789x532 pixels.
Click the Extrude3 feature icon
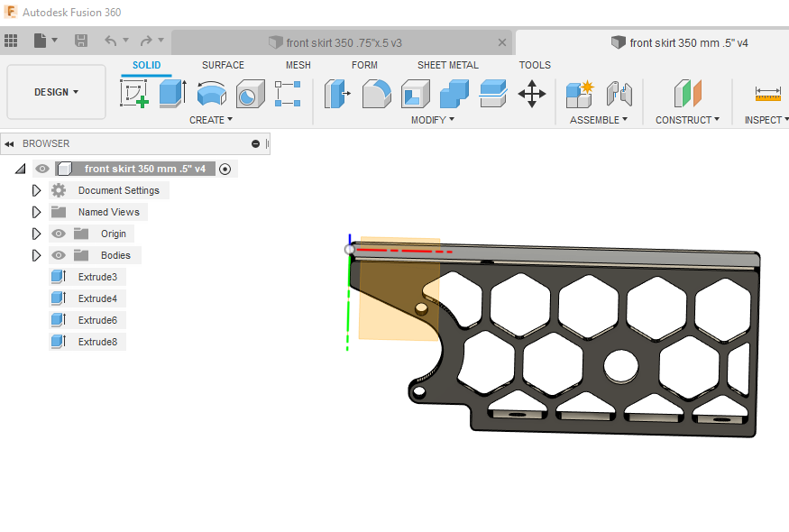click(x=59, y=277)
